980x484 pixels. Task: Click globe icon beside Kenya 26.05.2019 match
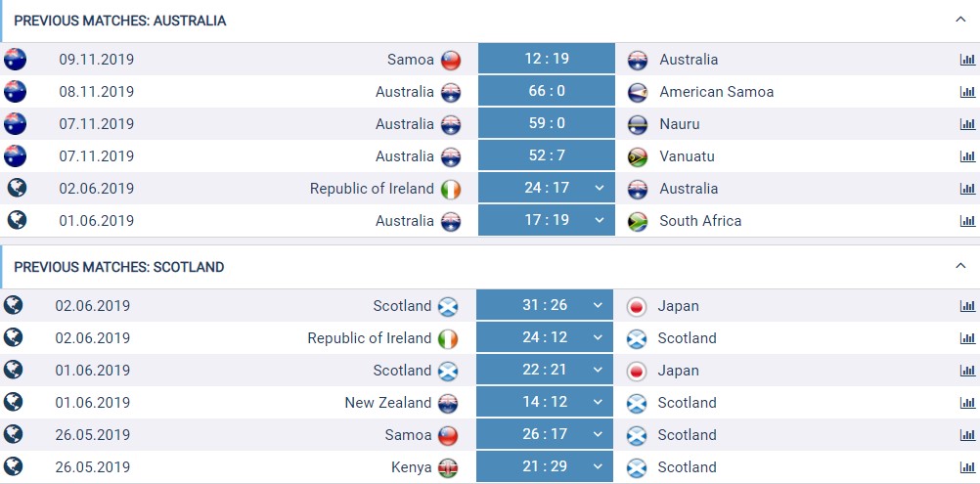(x=13, y=465)
